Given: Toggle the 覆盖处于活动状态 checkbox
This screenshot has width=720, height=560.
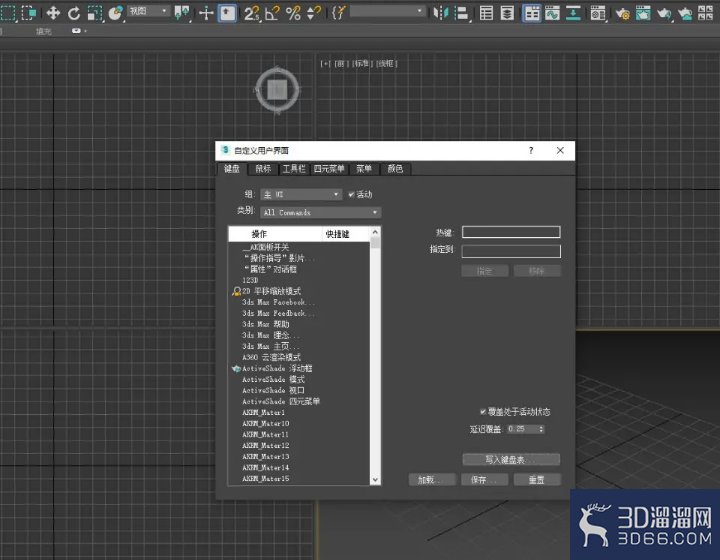Looking at the screenshot, I should tap(483, 412).
